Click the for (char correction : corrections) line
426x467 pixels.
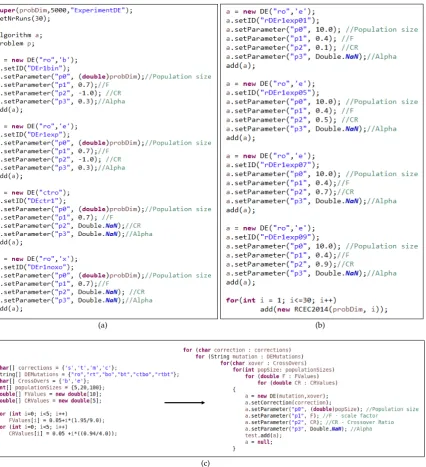[x=237, y=350]
